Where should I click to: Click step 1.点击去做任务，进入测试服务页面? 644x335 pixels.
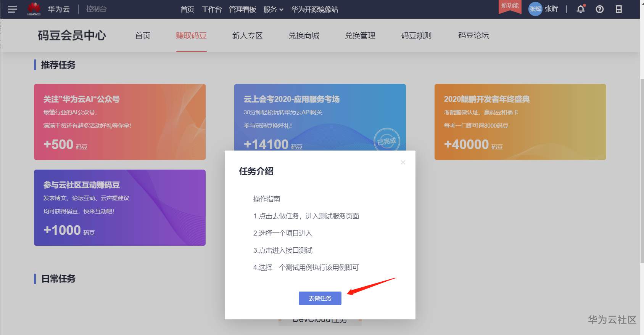(306, 216)
